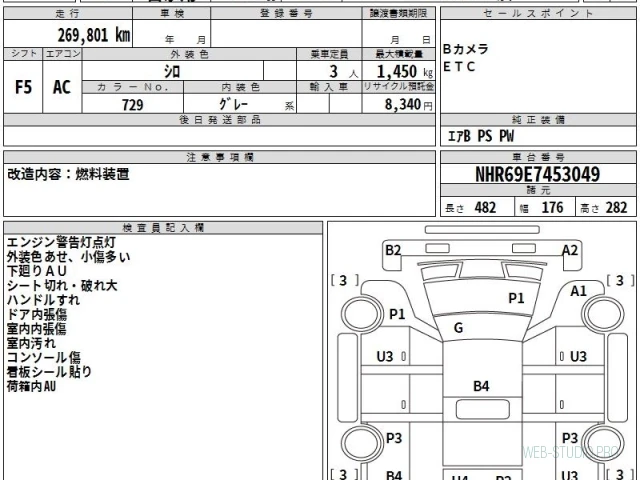Select the G mark on the windshield
The width and height of the screenshot is (640, 480).
click(458, 328)
